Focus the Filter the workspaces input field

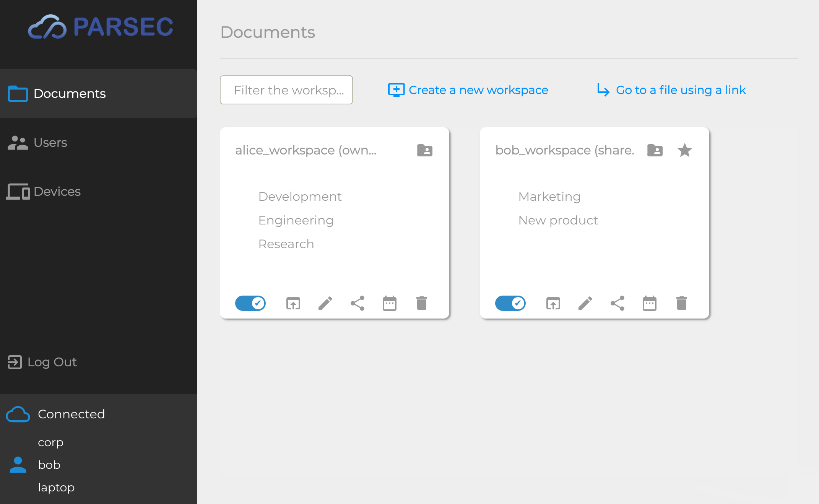coord(286,90)
